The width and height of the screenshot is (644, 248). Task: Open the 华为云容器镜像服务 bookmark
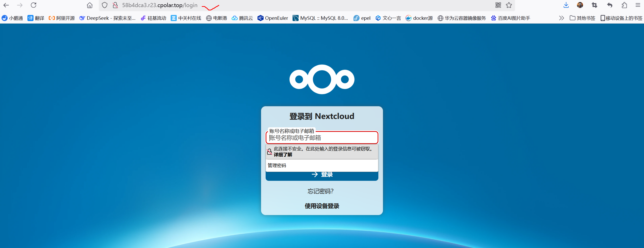point(462,18)
